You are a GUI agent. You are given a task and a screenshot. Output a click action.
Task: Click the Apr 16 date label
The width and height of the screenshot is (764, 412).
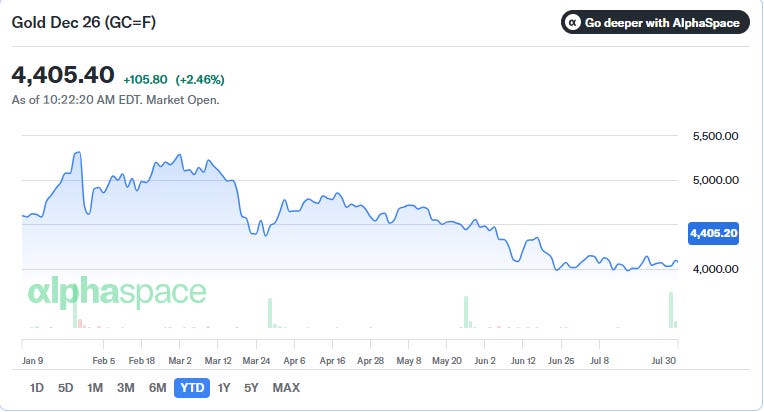point(332,361)
